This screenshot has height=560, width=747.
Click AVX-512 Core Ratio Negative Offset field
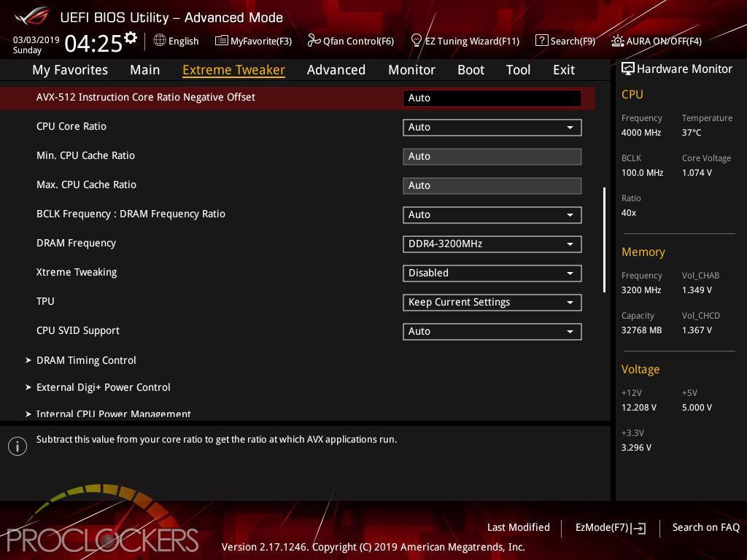pyautogui.click(x=492, y=98)
